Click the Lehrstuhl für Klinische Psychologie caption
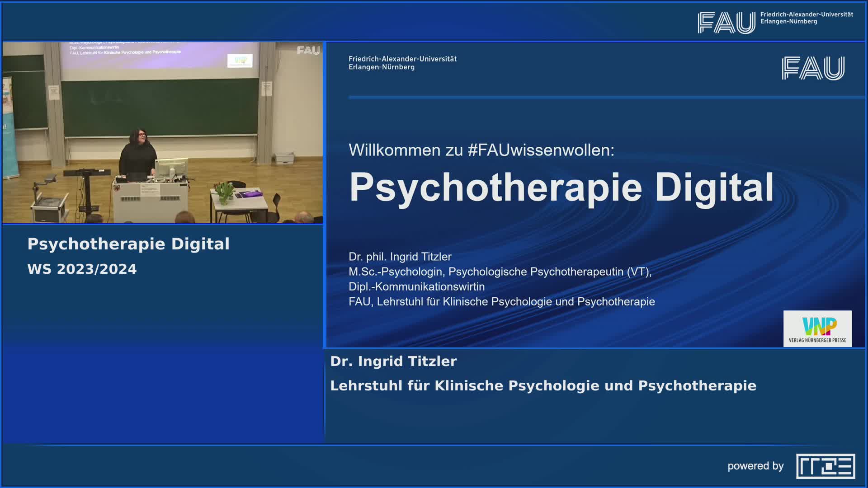Image resolution: width=868 pixels, height=488 pixels. [x=543, y=386]
